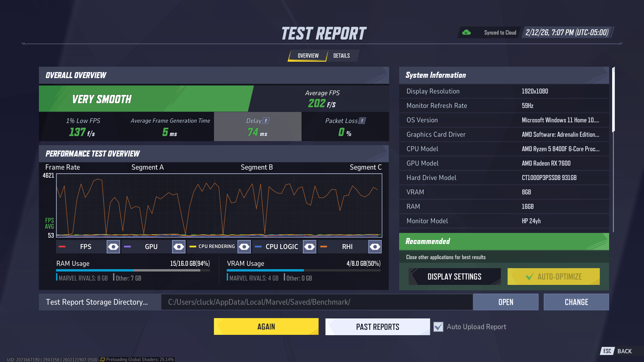Click the VRAM Usage progress bar
Screen dimensions: 644x362
point(304,270)
